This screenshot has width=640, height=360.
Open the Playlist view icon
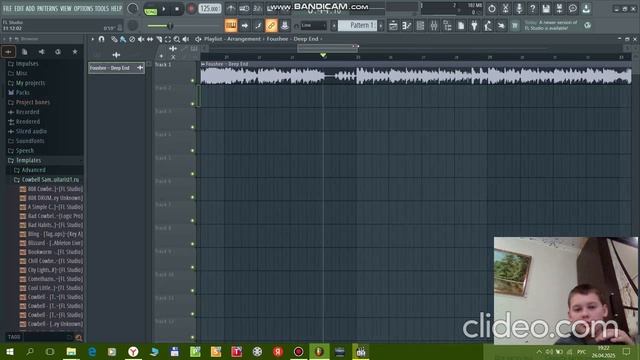(393, 26)
